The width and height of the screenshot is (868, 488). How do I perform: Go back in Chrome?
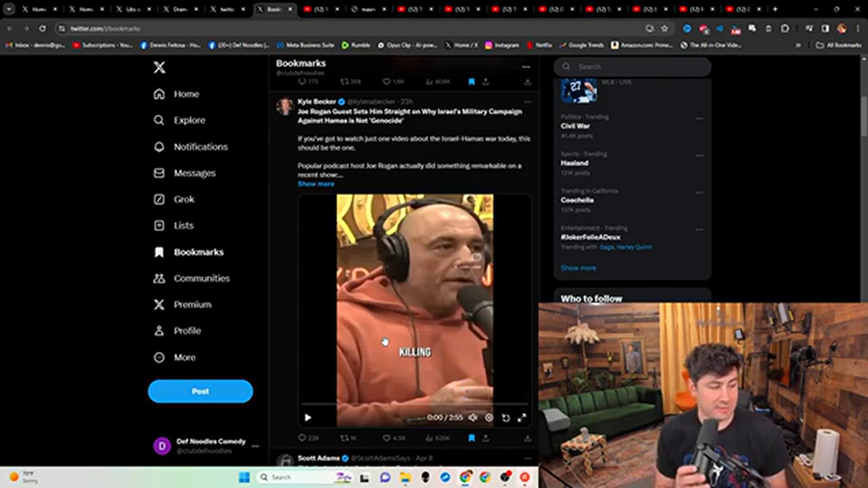pos(10,28)
